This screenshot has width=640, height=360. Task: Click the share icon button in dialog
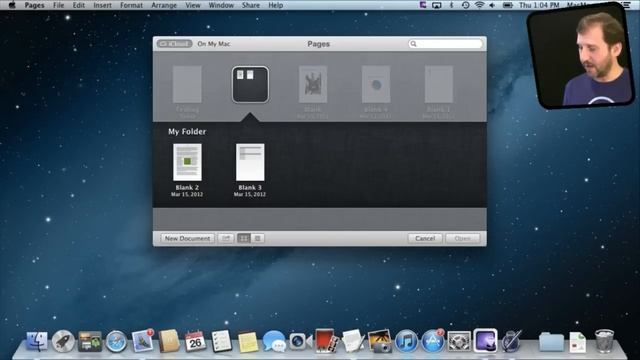pyautogui.click(x=226, y=238)
